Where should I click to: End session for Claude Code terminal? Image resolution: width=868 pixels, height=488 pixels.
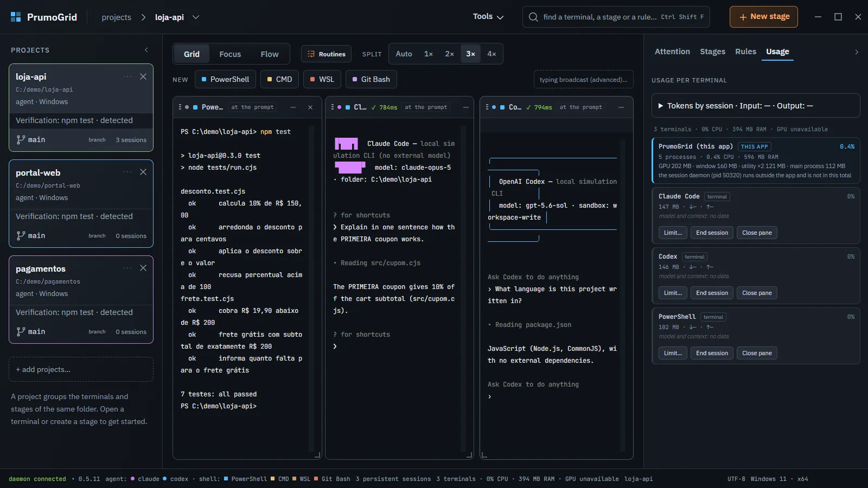(x=712, y=233)
